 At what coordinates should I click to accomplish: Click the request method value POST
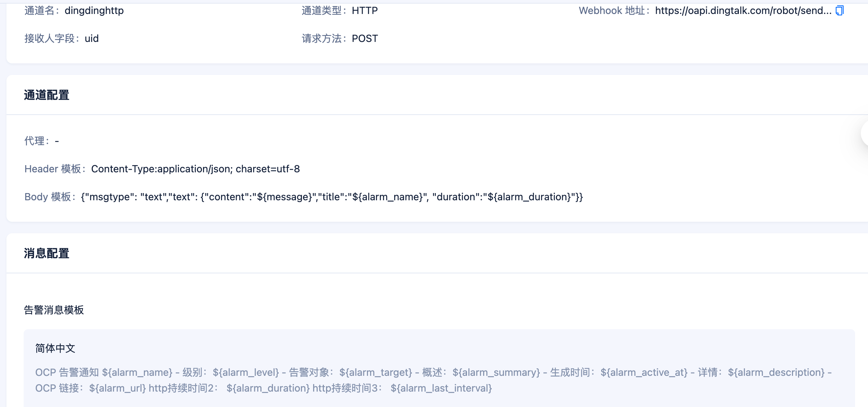click(x=364, y=39)
